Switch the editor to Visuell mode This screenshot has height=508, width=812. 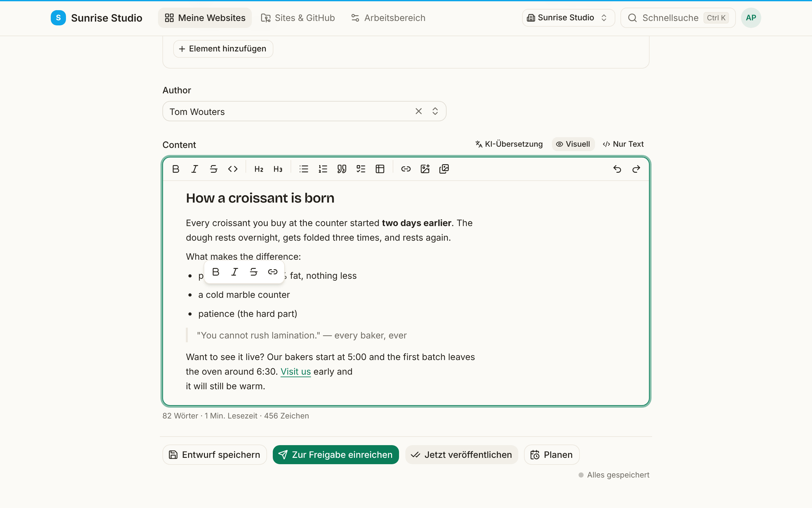click(573, 144)
